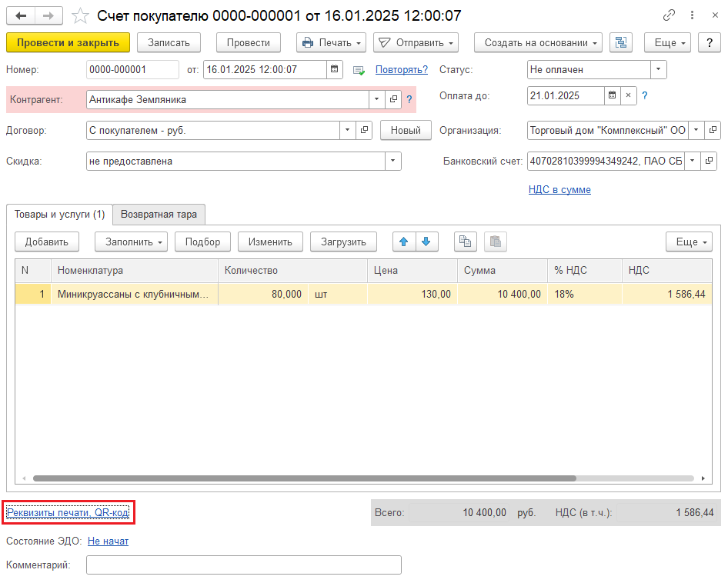Expand the Статус dropdown
The image size is (728, 583).
tap(659, 70)
